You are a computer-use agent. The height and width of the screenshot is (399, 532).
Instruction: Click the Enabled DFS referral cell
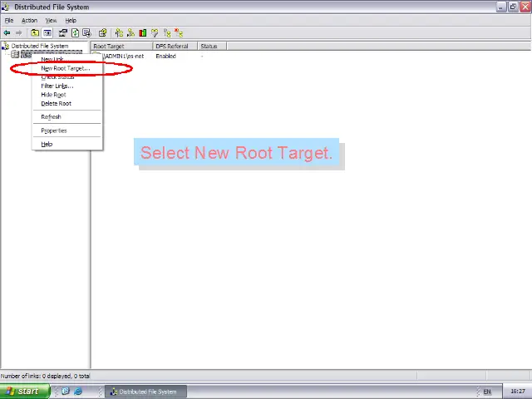click(165, 57)
